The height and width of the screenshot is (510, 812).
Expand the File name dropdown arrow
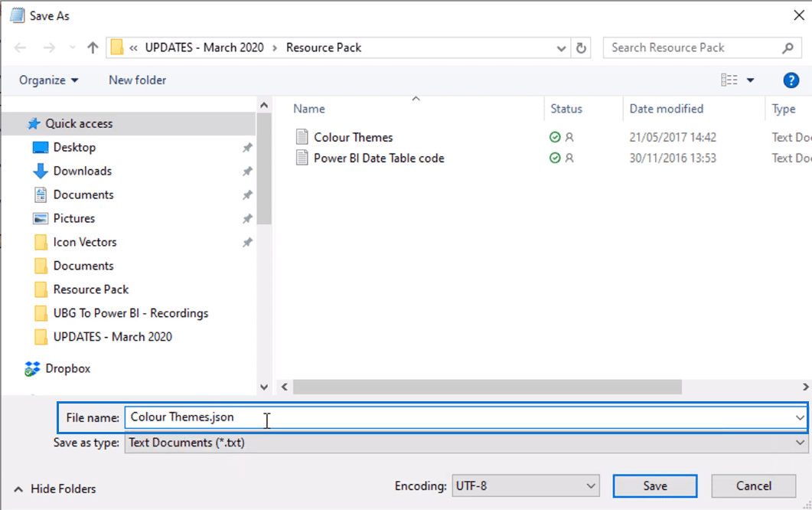click(x=800, y=418)
